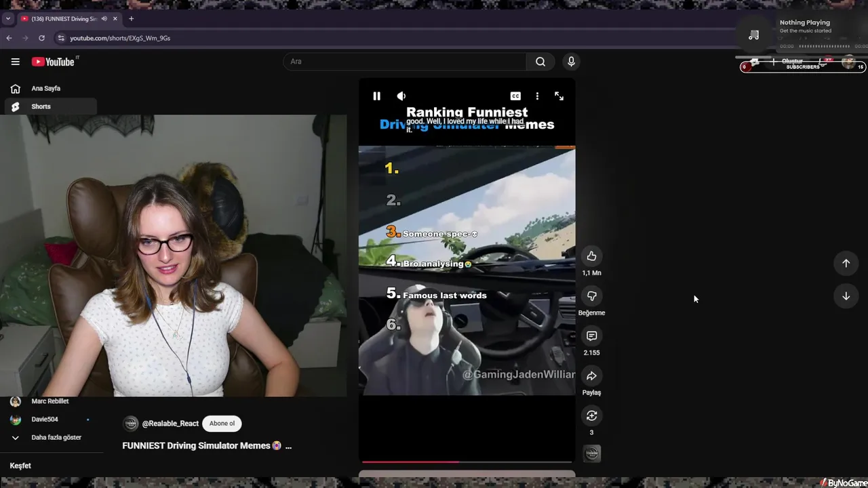The height and width of the screenshot is (488, 868).
Task: Click the Beğenme dislike label
Action: click(591, 313)
